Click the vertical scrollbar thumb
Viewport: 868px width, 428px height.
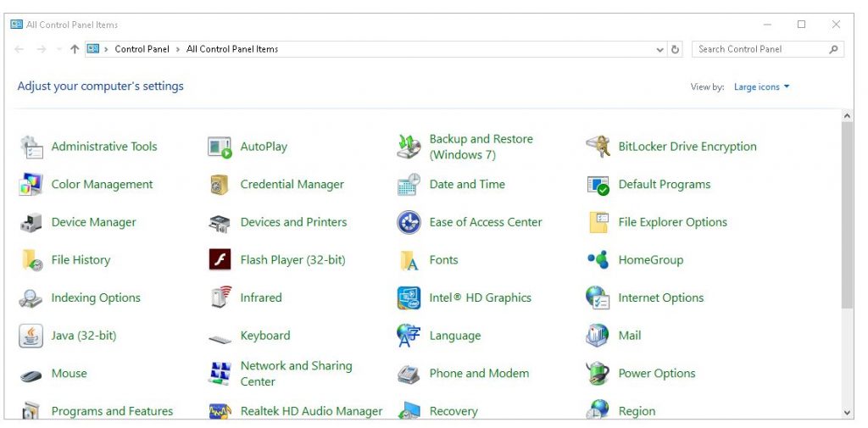point(848,214)
